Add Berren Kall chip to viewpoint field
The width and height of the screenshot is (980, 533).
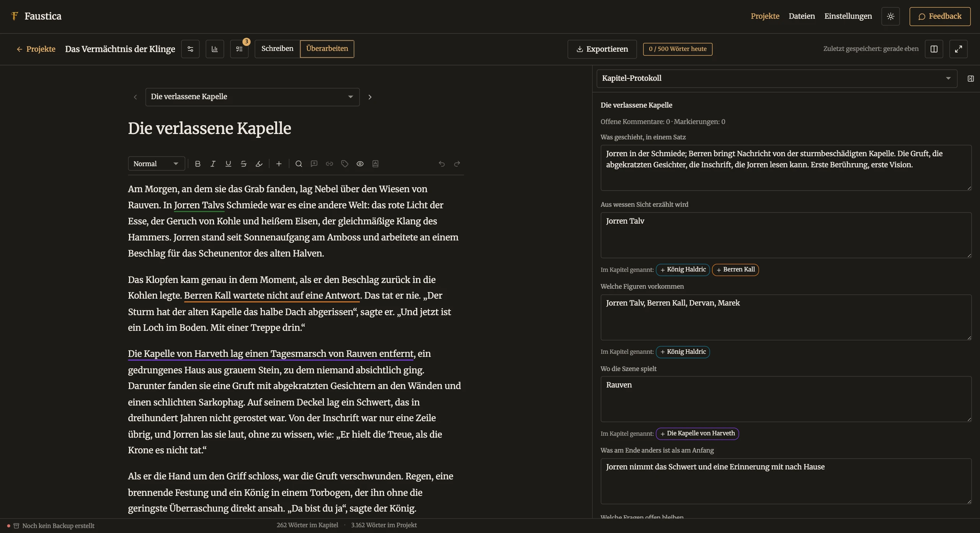tap(735, 270)
